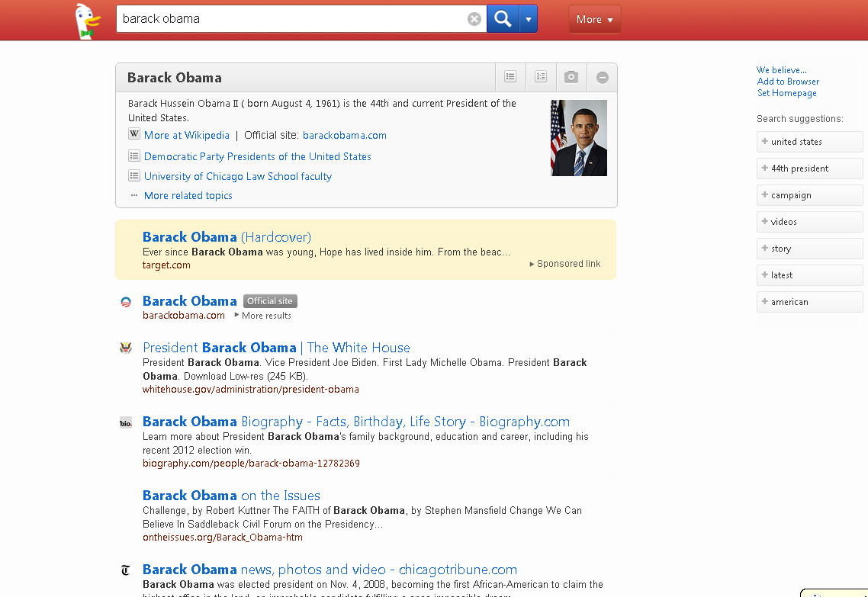Add latest search suggestion
This screenshot has width=868, height=597.
pyautogui.click(x=809, y=275)
